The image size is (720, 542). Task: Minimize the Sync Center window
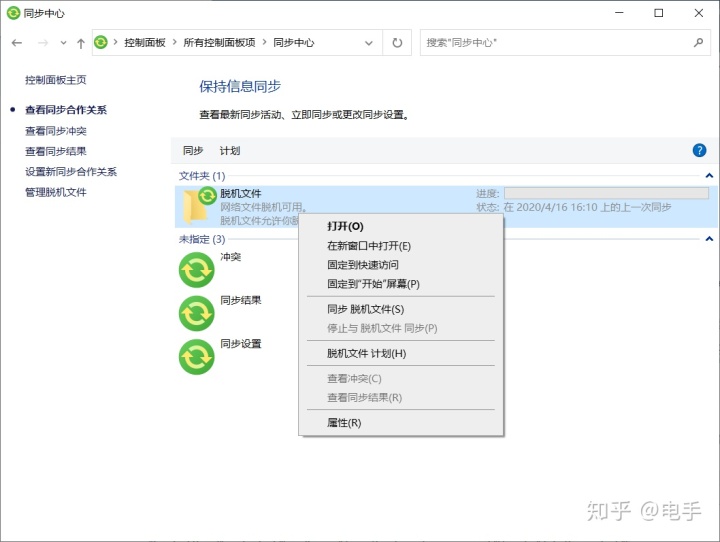coord(619,13)
